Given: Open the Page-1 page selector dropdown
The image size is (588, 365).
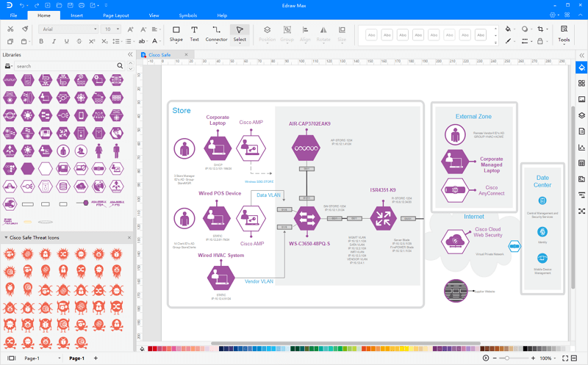Looking at the screenshot, I should pos(60,358).
